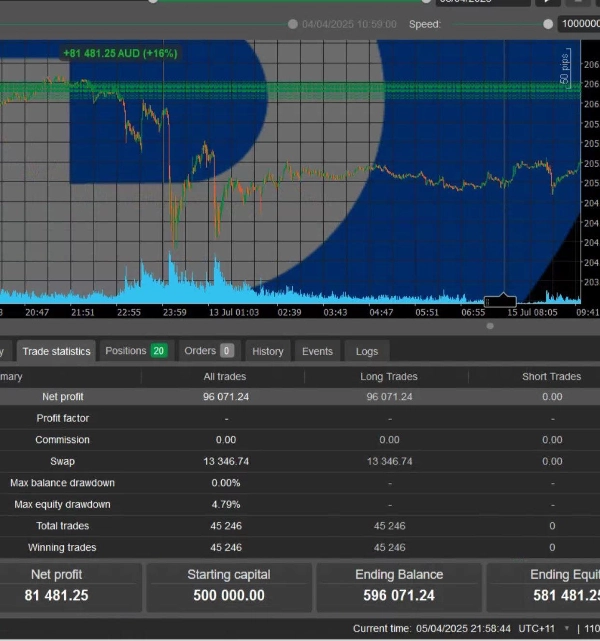
Task: Select the History tab
Action: pos(267,351)
